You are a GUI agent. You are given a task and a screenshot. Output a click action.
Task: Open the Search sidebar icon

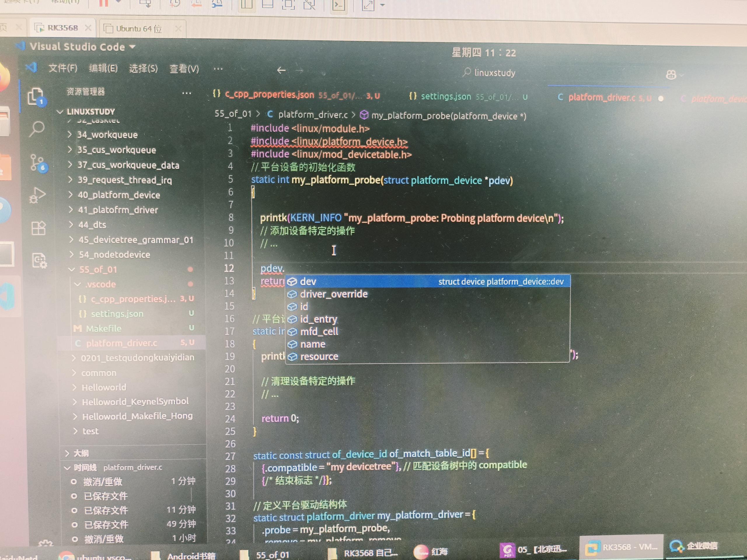click(x=37, y=129)
